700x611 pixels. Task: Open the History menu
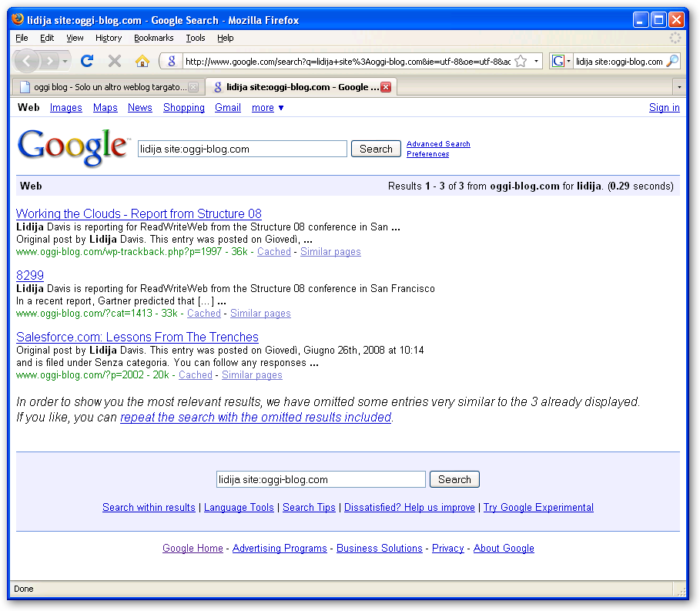click(x=109, y=38)
